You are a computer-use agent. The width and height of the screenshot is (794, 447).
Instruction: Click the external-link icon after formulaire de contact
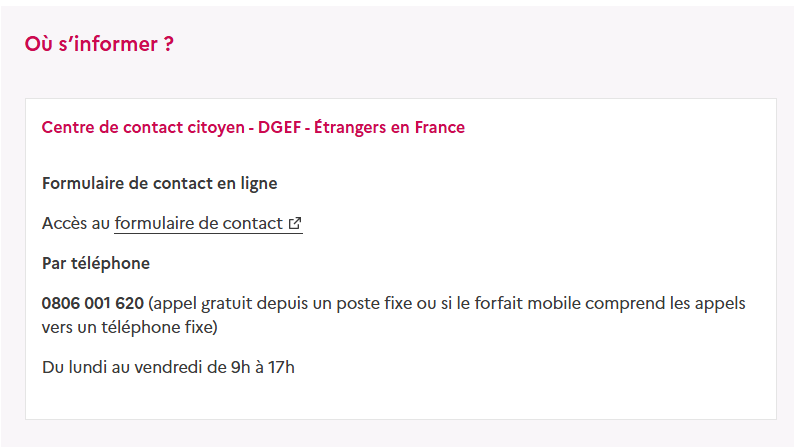pyautogui.click(x=295, y=223)
